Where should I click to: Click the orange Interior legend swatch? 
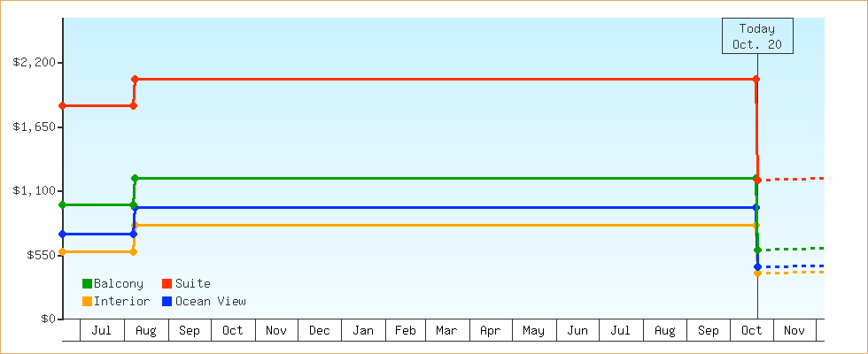[x=87, y=302]
